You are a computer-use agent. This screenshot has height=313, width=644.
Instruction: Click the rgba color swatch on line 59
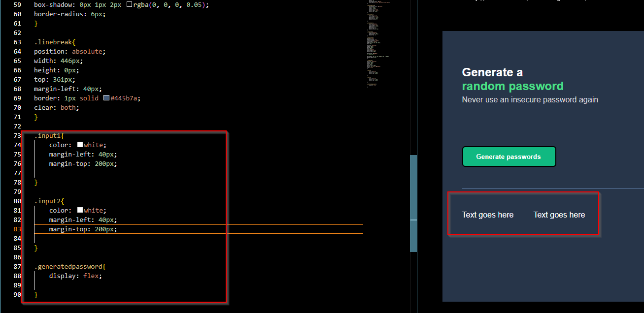coord(129,5)
